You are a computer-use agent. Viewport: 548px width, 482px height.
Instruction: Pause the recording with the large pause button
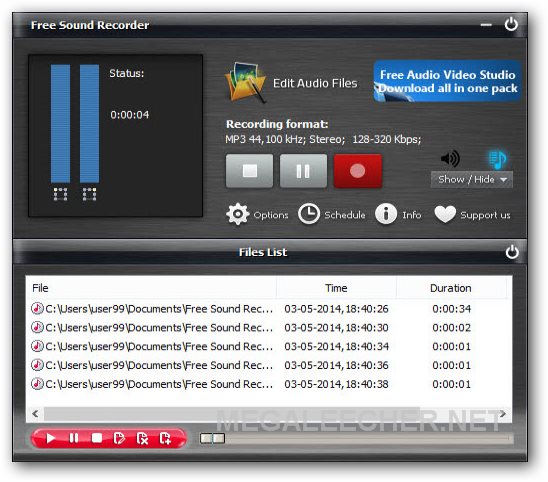(x=303, y=171)
